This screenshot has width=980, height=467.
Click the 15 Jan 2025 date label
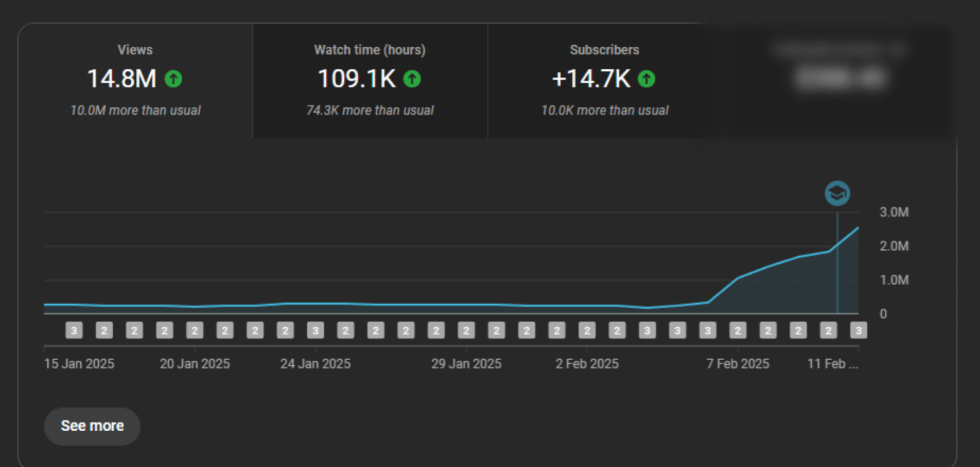[x=79, y=364]
